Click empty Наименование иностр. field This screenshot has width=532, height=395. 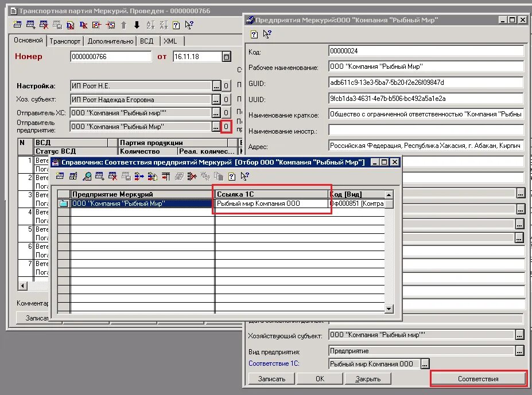(426, 130)
